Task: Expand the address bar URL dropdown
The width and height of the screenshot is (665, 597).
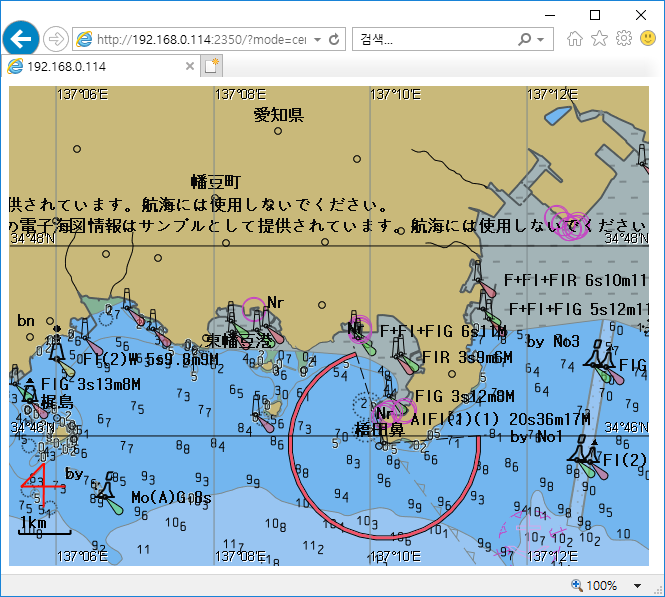Action: 317,40
